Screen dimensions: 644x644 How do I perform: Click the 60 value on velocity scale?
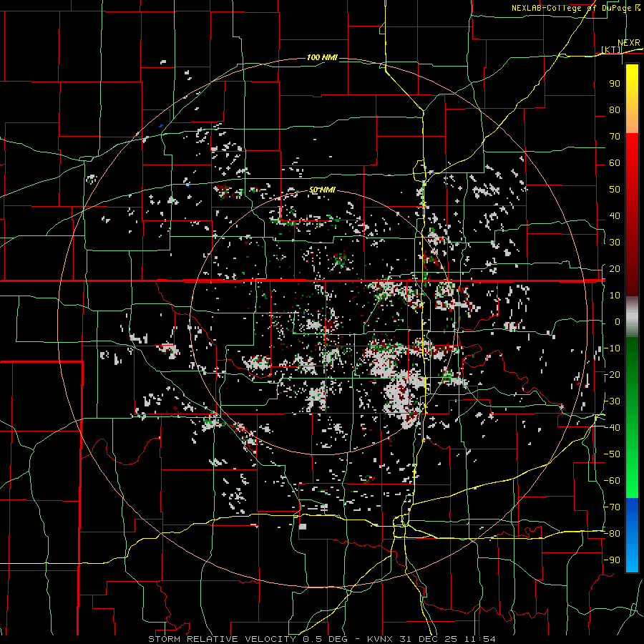(x=615, y=162)
